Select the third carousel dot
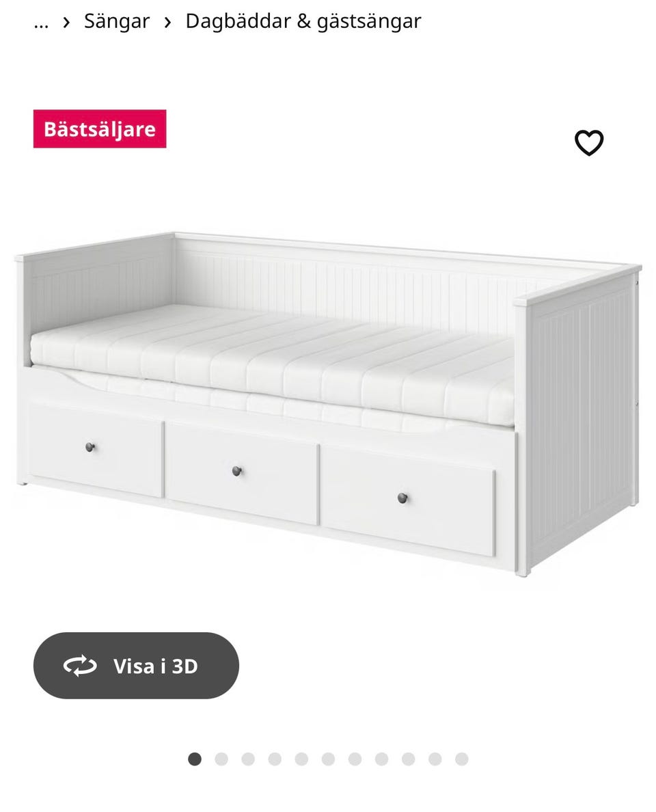The width and height of the screenshot is (656, 812). click(x=248, y=759)
